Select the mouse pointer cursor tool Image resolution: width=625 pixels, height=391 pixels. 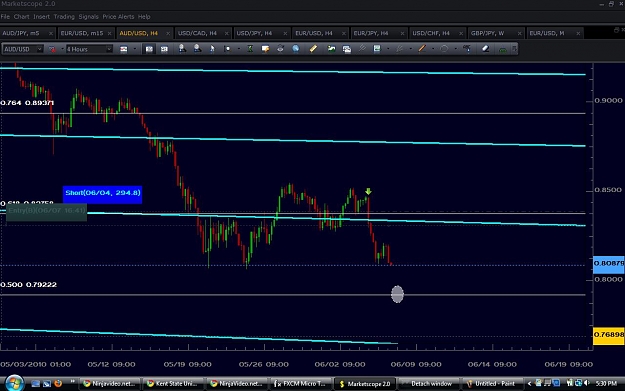(x=212, y=49)
